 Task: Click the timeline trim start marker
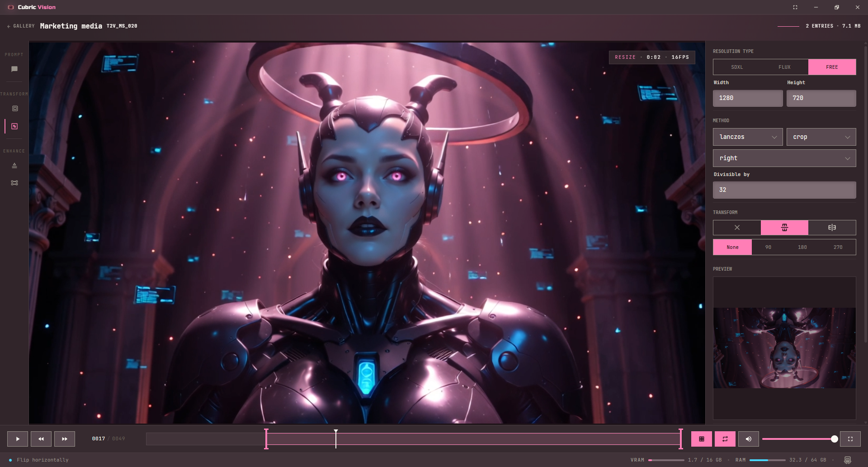(266, 439)
